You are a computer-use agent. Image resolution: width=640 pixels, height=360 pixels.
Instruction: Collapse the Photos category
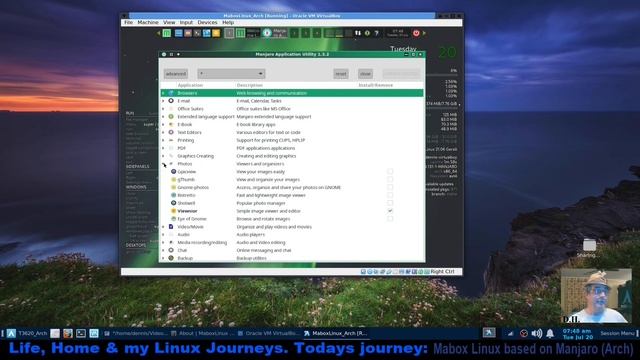tap(163, 164)
